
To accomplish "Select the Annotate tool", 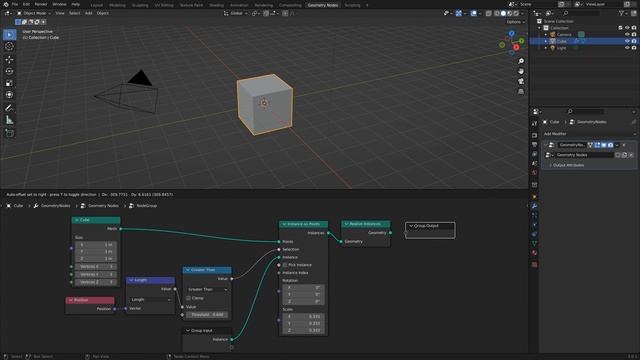I will (9, 108).
